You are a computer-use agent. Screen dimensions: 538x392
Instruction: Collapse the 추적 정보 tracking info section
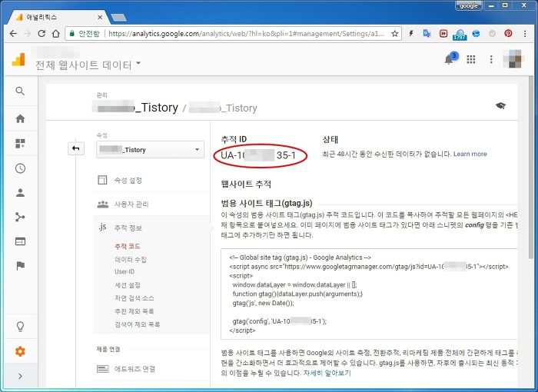pos(128,228)
